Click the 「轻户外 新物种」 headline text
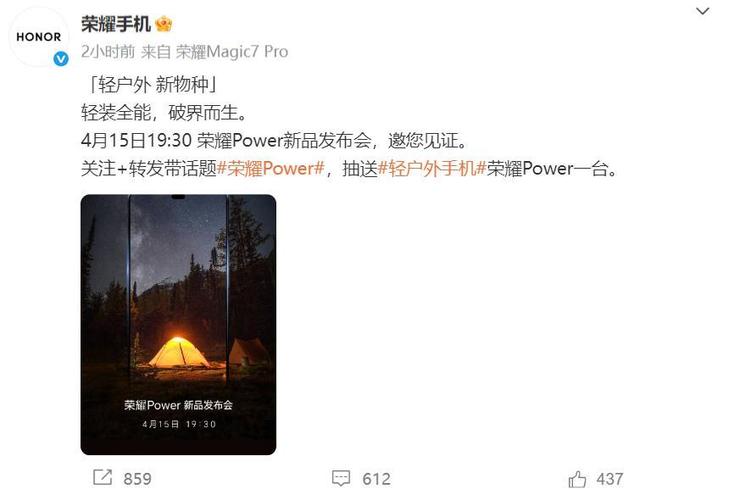Viewport: 729px width, 500px height. coord(152,85)
